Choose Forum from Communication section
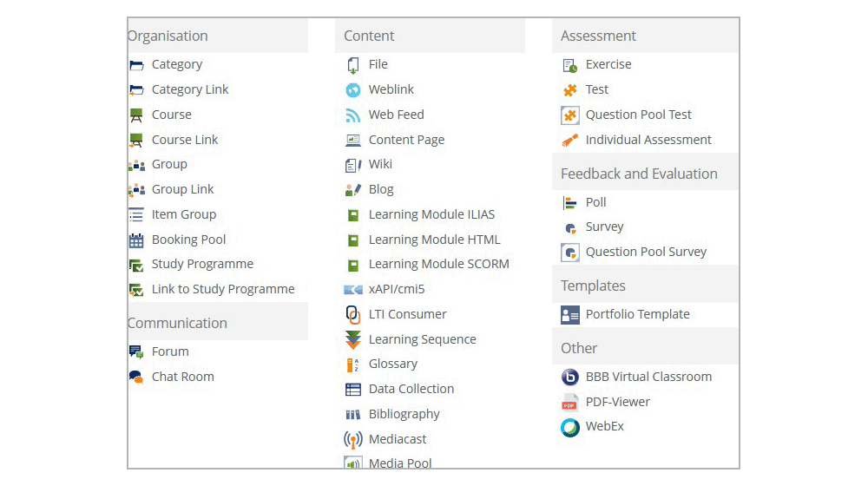 (170, 351)
